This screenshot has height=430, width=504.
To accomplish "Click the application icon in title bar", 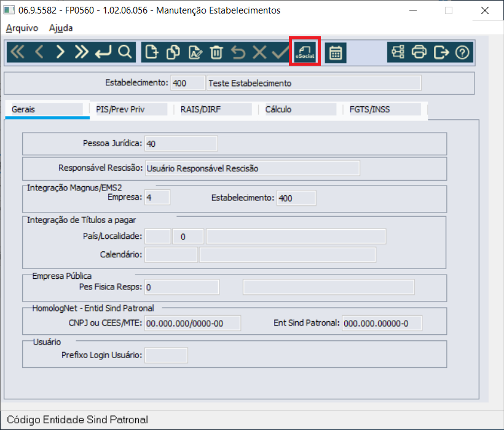I will (9, 10).
